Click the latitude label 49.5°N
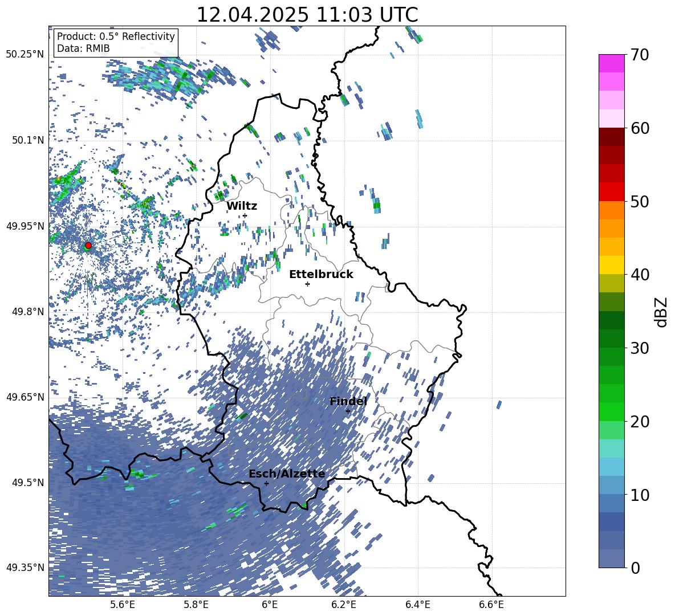This screenshot has height=616, width=675. pyautogui.click(x=28, y=483)
